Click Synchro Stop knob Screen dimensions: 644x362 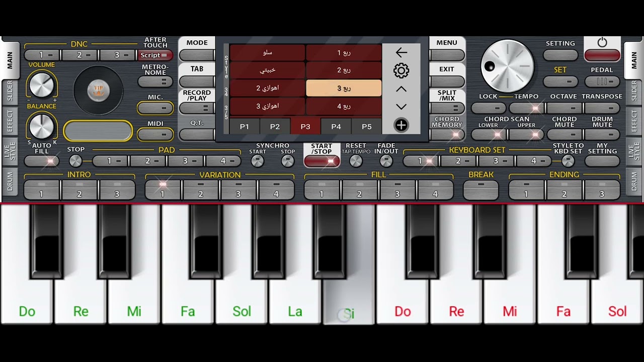pyautogui.click(x=288, y=161)
